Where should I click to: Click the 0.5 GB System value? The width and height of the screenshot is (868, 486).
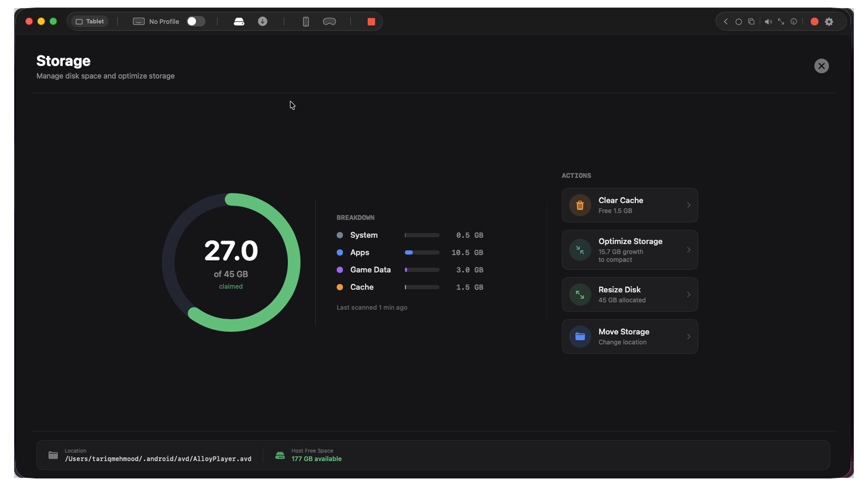pyautogui.click(x=470, y=235)
